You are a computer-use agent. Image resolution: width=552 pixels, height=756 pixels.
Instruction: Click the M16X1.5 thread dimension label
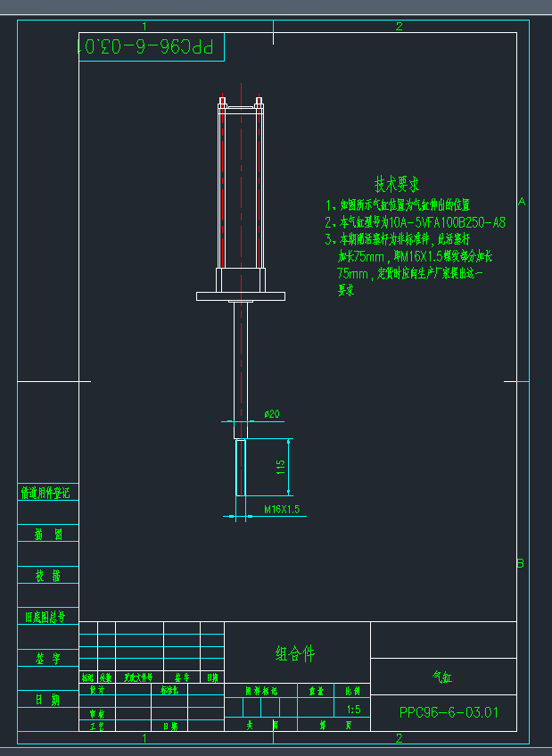tap(282, 509)
